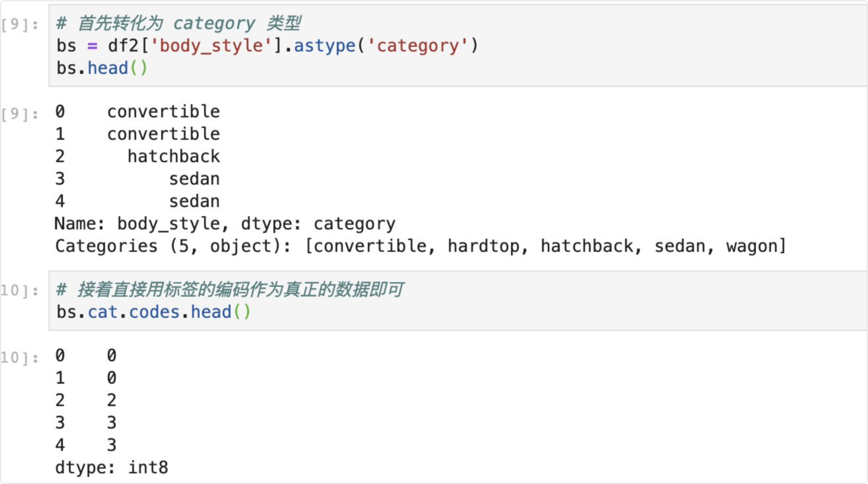The height and width of the screenshot is (484, 868).
Task: Click the dtype: int8 output line
Action: coord(111,468)
